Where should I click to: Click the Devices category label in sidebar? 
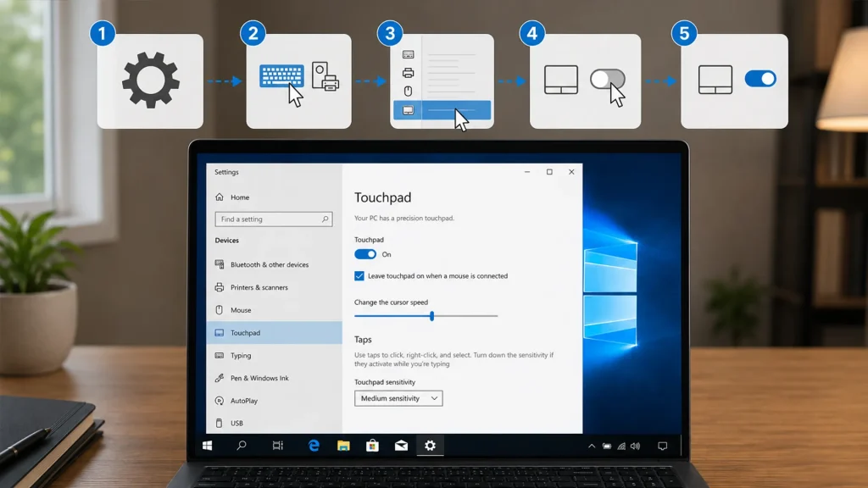227,240
